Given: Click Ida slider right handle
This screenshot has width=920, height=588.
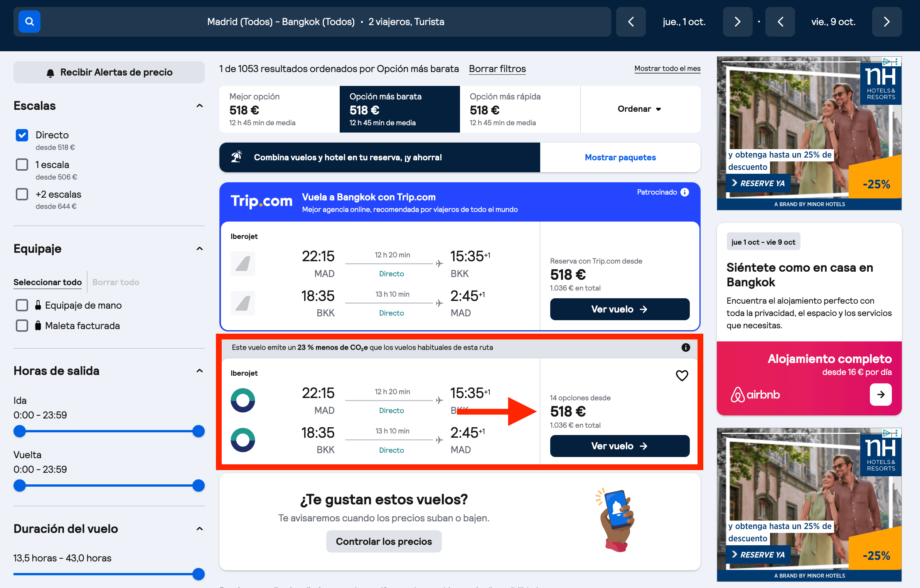Looking at the screenshot, I should pos(198,431).
